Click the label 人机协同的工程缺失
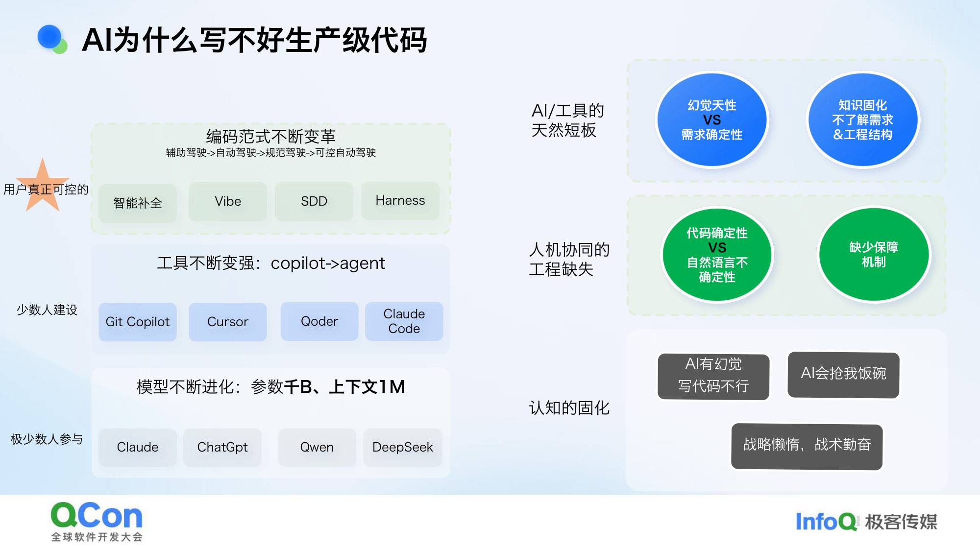 [x=569, y=260]
